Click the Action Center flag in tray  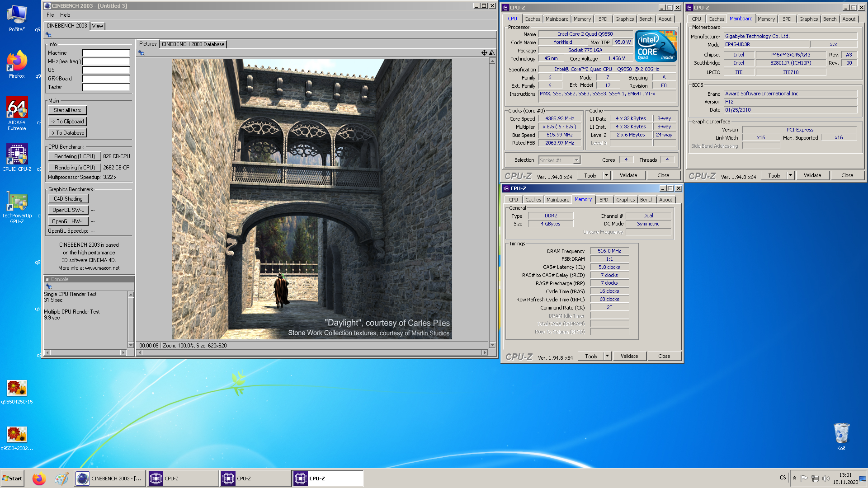[x=804, y=479]
